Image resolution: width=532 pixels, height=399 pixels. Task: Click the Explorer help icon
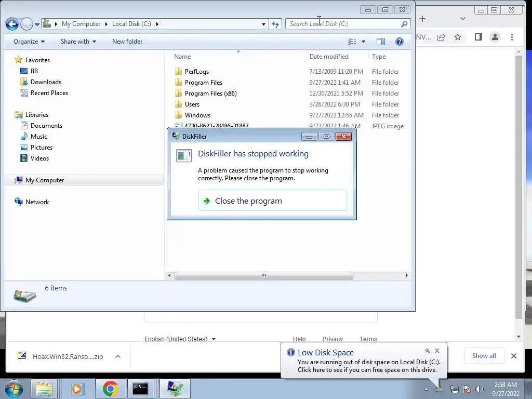pos(400,42)
